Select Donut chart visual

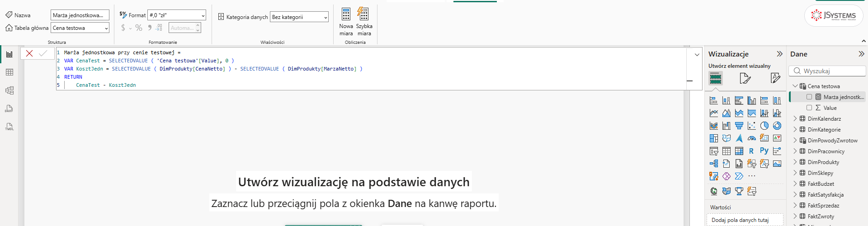click(x=777, y=126)
